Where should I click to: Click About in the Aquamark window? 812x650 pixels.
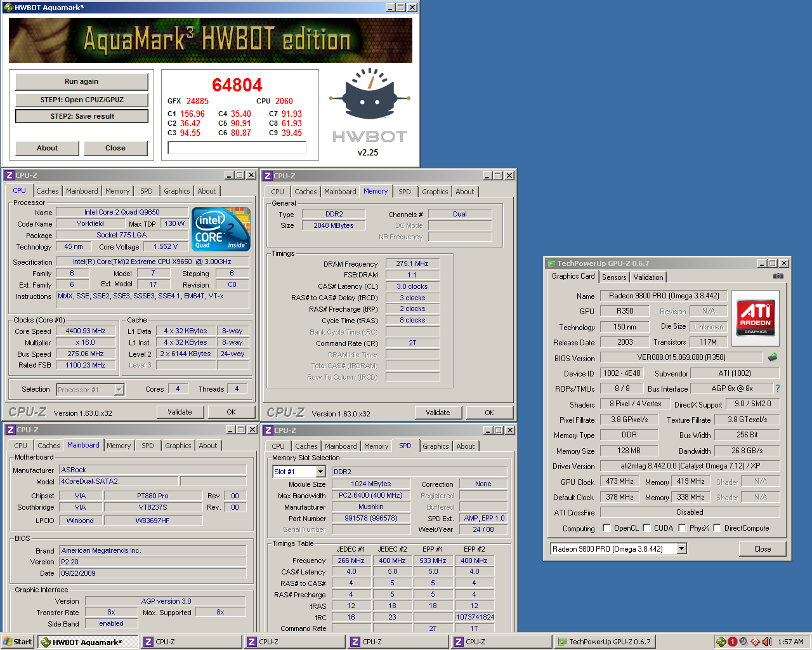pos(48,148)
